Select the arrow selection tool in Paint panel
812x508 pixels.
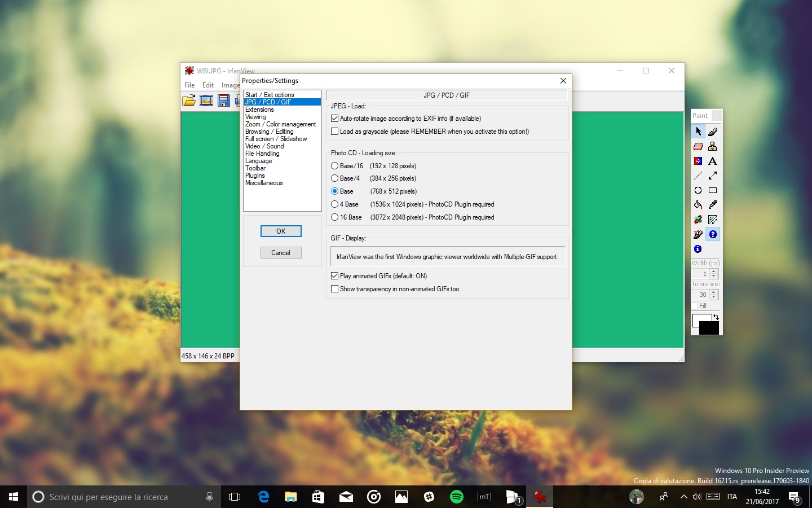698,132
